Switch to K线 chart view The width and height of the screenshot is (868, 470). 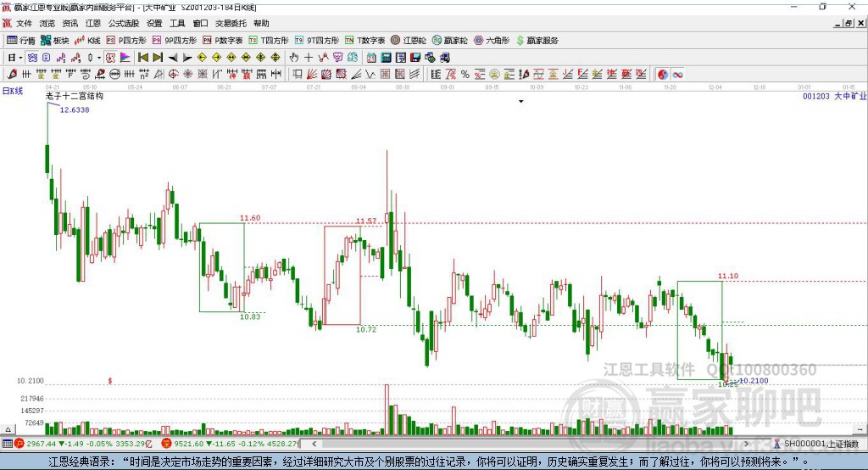coord(87,41)
